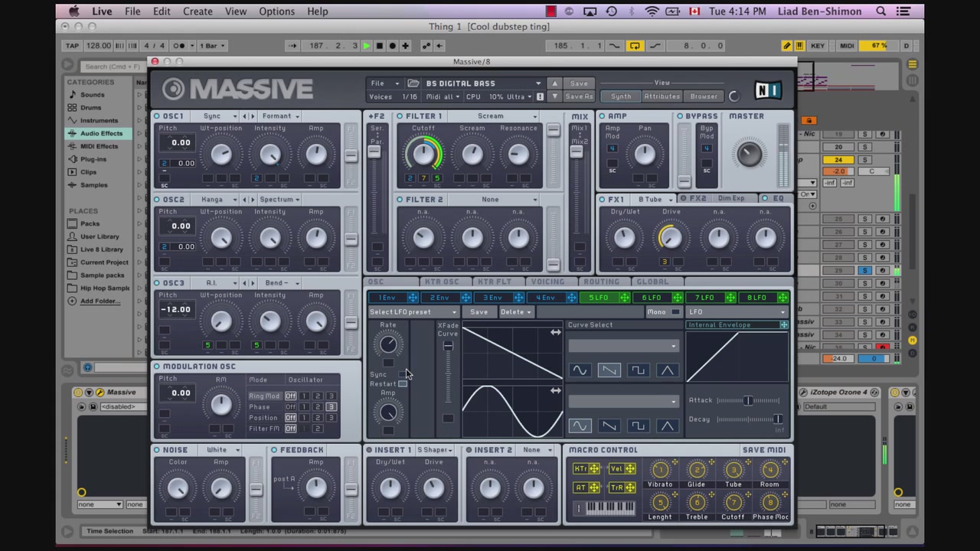Select the square waveform in the lower curve row
Screen dimensions: 980x551
click(638, 425)
